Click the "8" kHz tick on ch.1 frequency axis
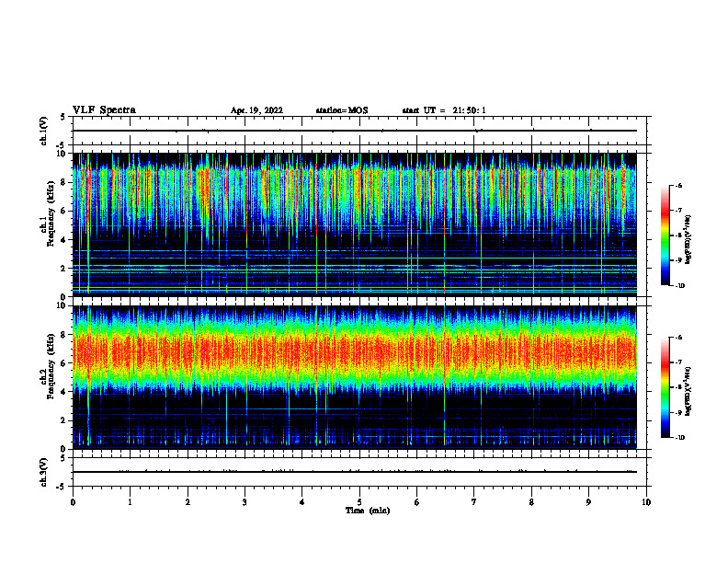The image size is (728, 563). (x=64, y=182)
